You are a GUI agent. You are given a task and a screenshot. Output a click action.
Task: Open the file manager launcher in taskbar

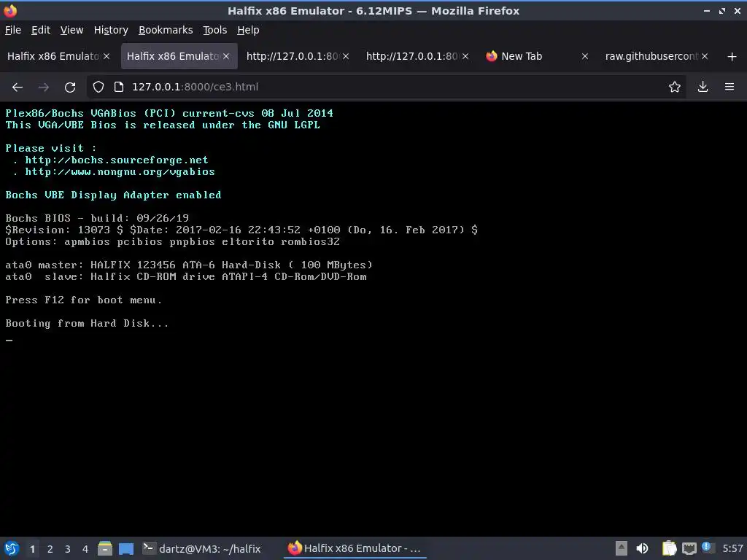pyautogui.click(x=105, y=548)
